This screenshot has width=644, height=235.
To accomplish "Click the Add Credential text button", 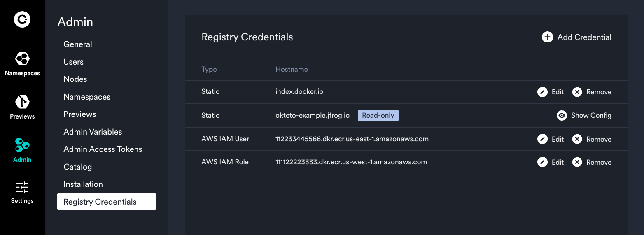I will click(x=584, y=37).
